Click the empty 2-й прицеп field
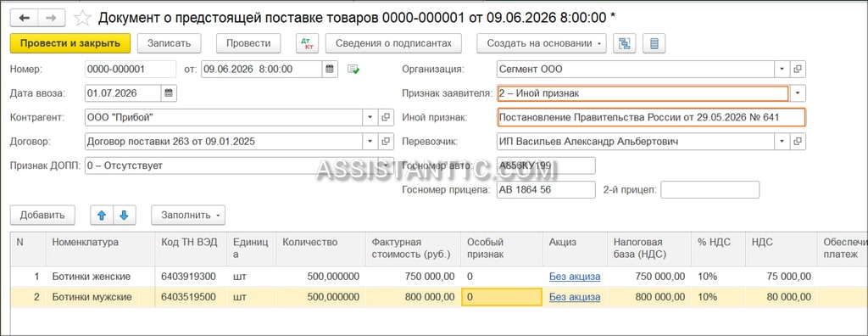868x336 pixels. click(709, 189)
